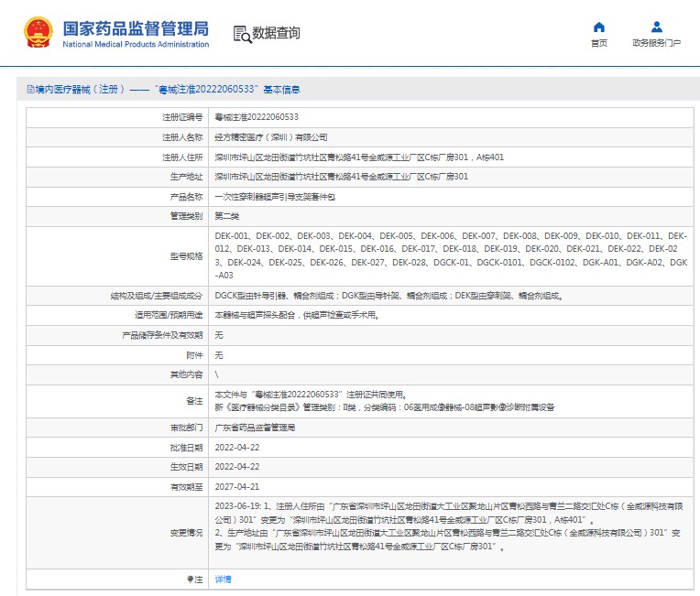Image resolution: width=700 pixels, height=596 pixels.
Task: Click the 变更情况 label
Action: click(186, 533)
